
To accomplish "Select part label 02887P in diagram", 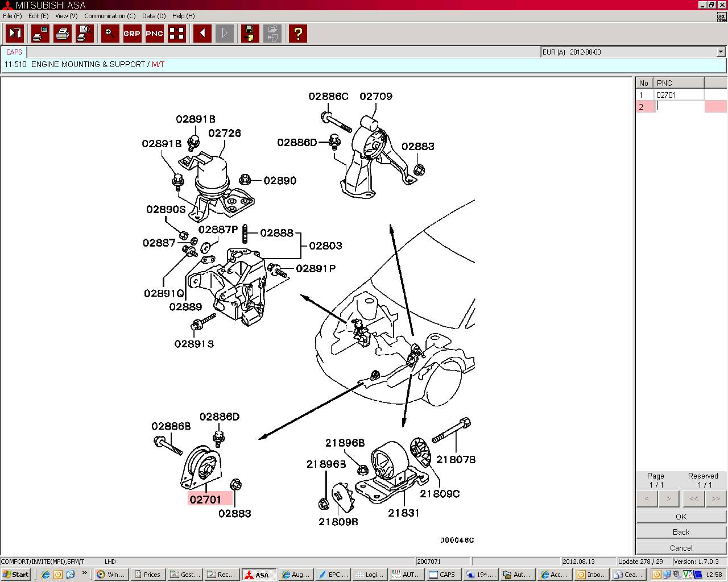I will pos(218,230).
